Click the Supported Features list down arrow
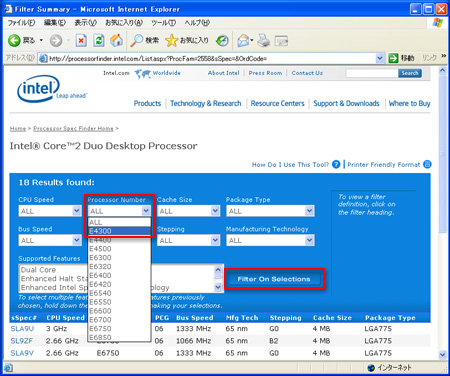This screenshot has height=376, width=450. (218, 287)
